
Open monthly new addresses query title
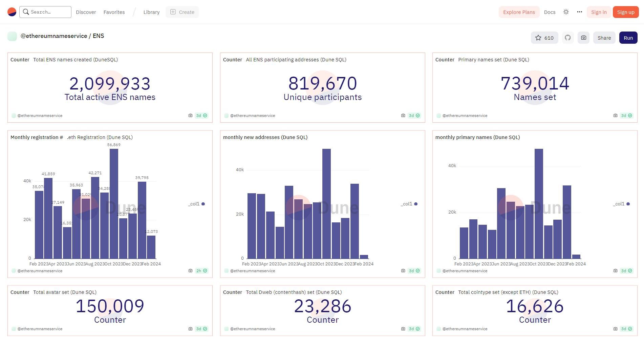coord(265,137)
